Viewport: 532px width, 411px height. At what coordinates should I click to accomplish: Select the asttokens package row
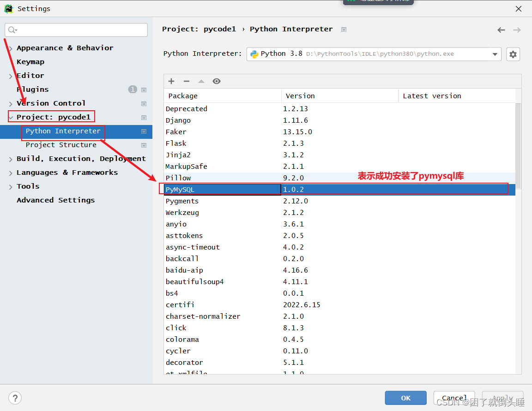click(x=339, y=236)
